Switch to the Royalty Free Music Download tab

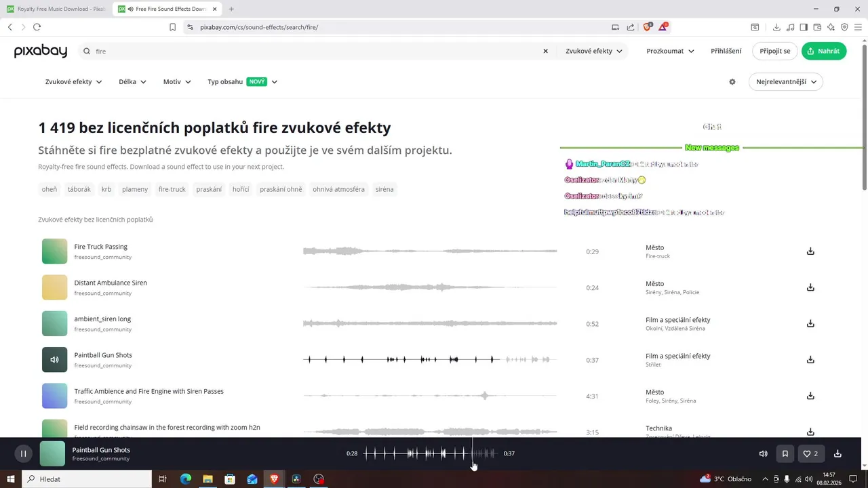tap(56, 9)
